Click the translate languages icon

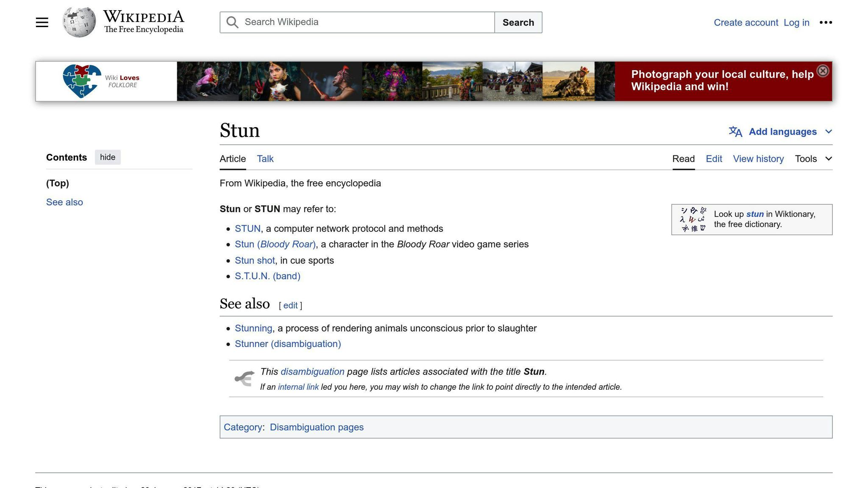(x=735, y=132)
